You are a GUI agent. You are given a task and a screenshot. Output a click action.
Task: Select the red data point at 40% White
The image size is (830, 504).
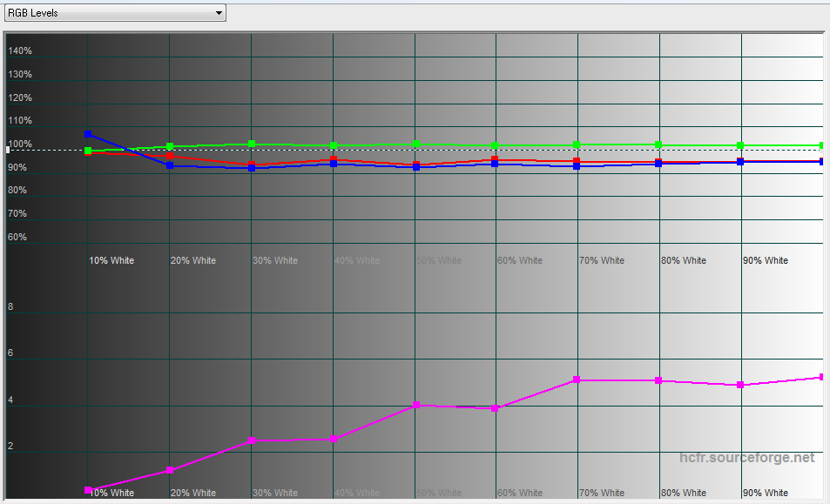pyautogui.click(x=334, y=159)
